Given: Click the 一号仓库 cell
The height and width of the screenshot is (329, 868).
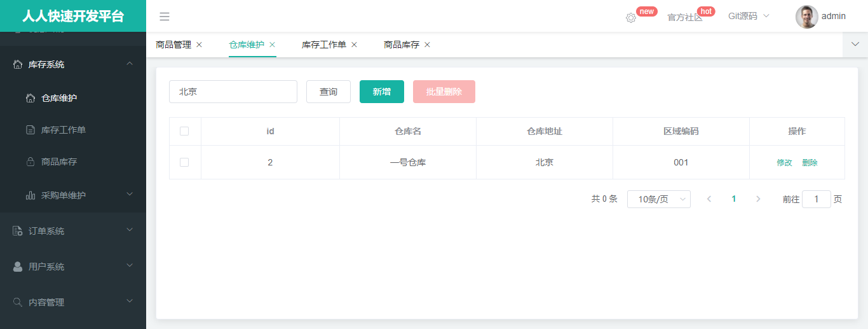Looking at the screenshot, I should click(x=408, y=162).
